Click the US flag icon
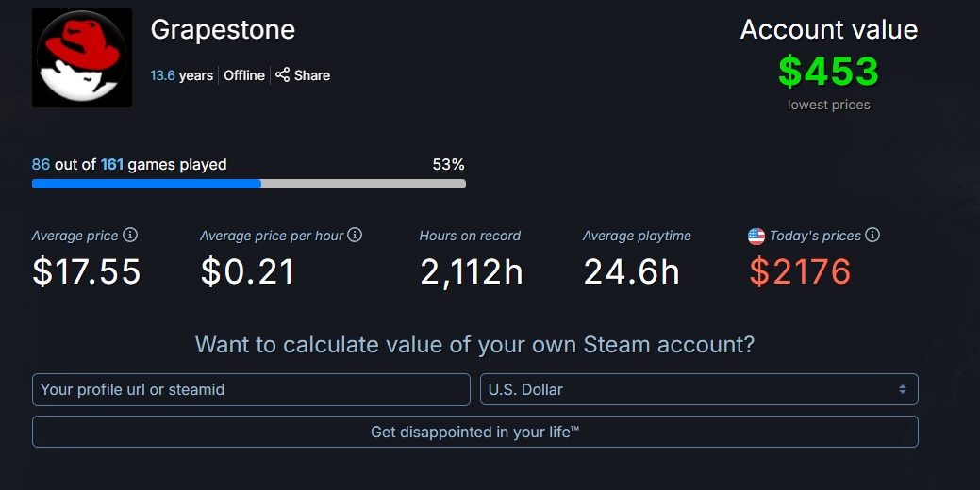This screenshot has height=490, width=980. [756, 236]
